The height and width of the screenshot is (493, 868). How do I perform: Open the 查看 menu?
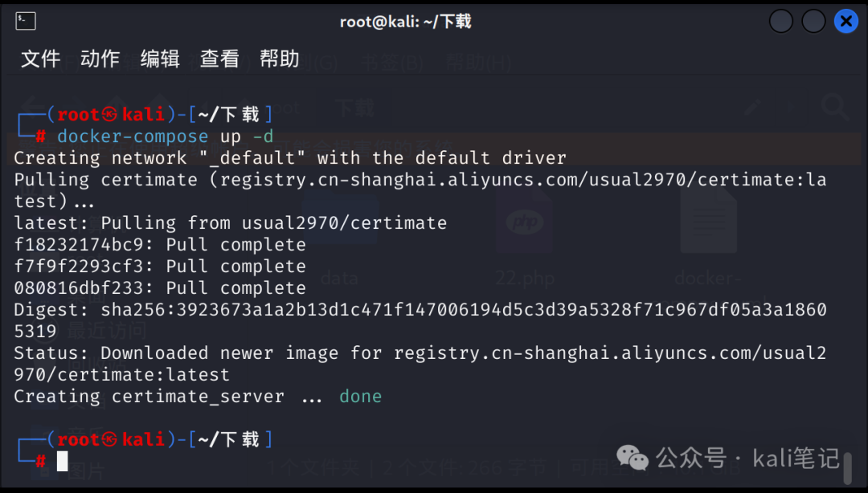tap(219, 59)
